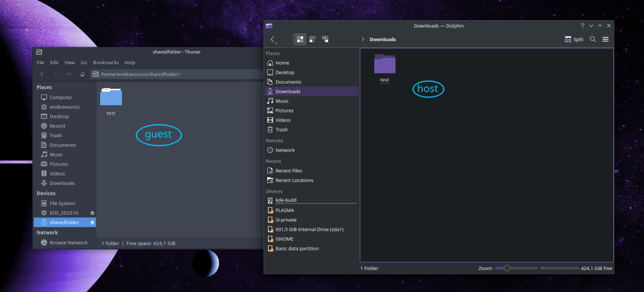This screenshot has height=292, width=644.
Task: Eject the EOS_202310 device in Thunar
Action: [x=92, y=213]
